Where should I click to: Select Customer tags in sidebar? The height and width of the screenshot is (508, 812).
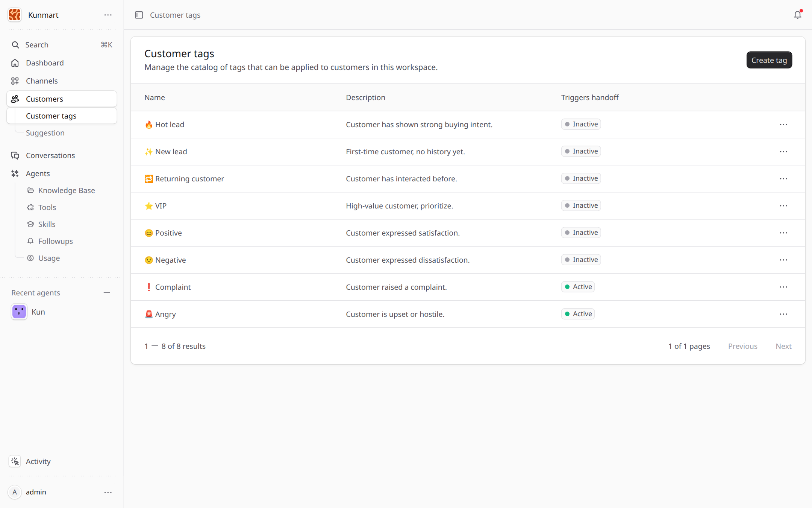tap(62, 116)
